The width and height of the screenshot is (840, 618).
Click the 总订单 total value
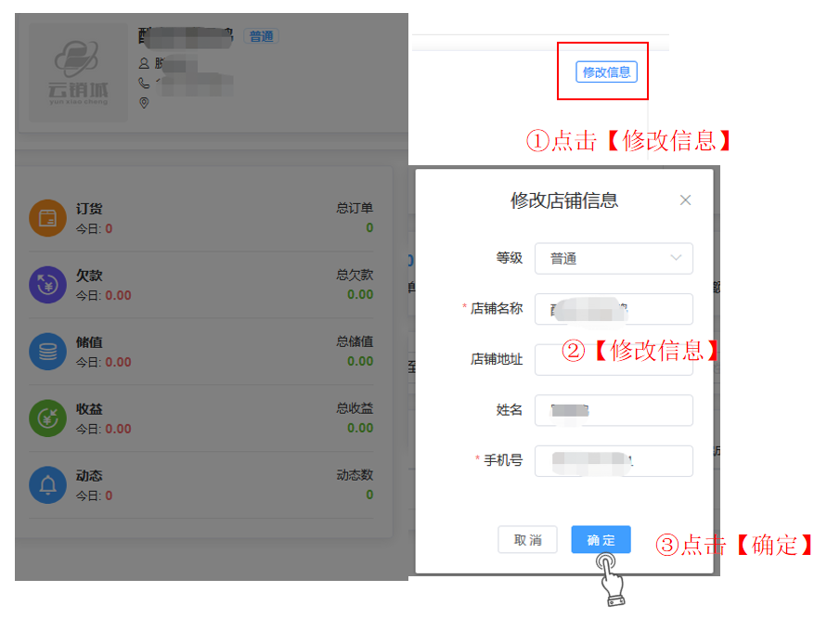tap(369, 227)
